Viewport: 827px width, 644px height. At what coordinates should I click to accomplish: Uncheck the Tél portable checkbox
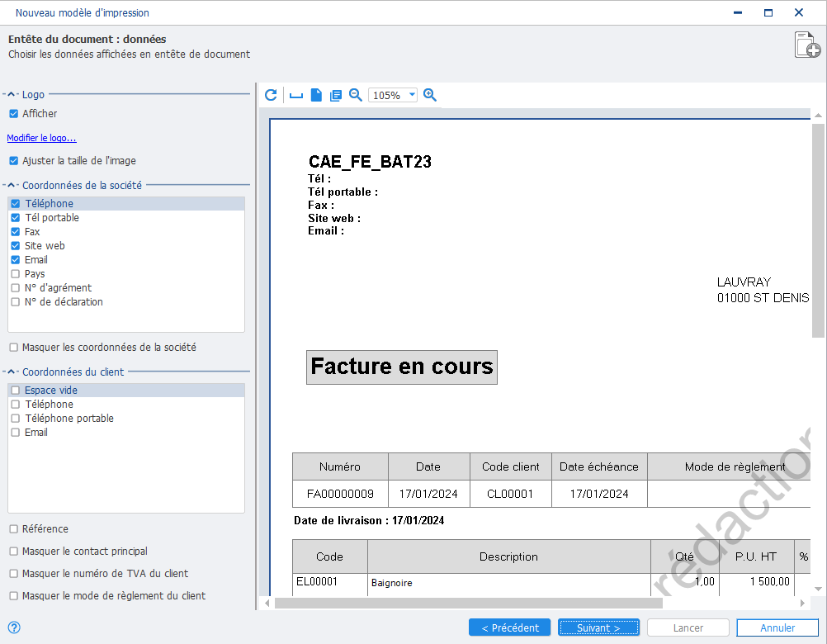coord(16,218)
